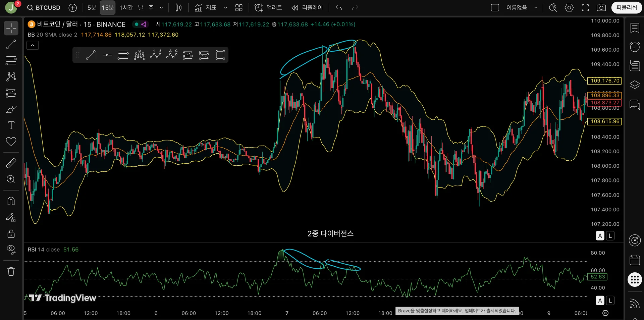The height and width of the screenshot is (320, 644).
Task: Click the 퍼블리쉬 publish button
Action: pos(626,8)
